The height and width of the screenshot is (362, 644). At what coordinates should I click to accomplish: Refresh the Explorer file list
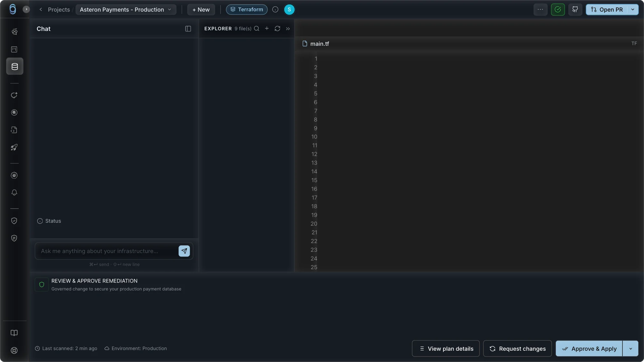coord(277,28)
